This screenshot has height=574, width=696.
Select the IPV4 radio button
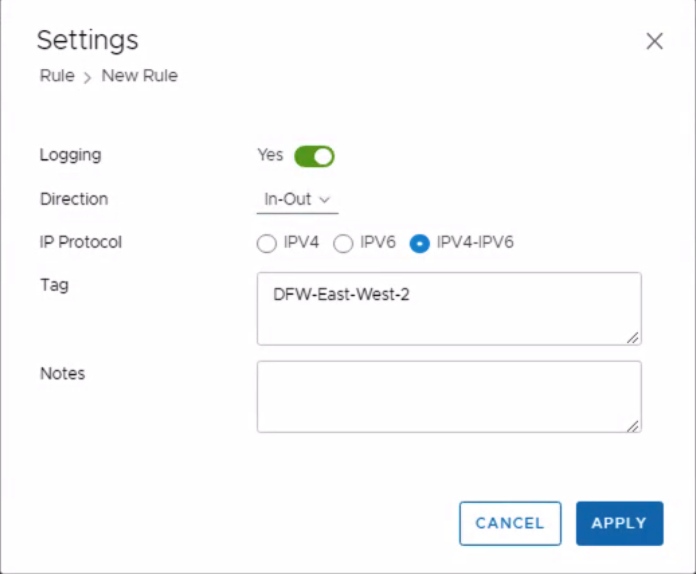pyautogui.click(x=266, y=243)
